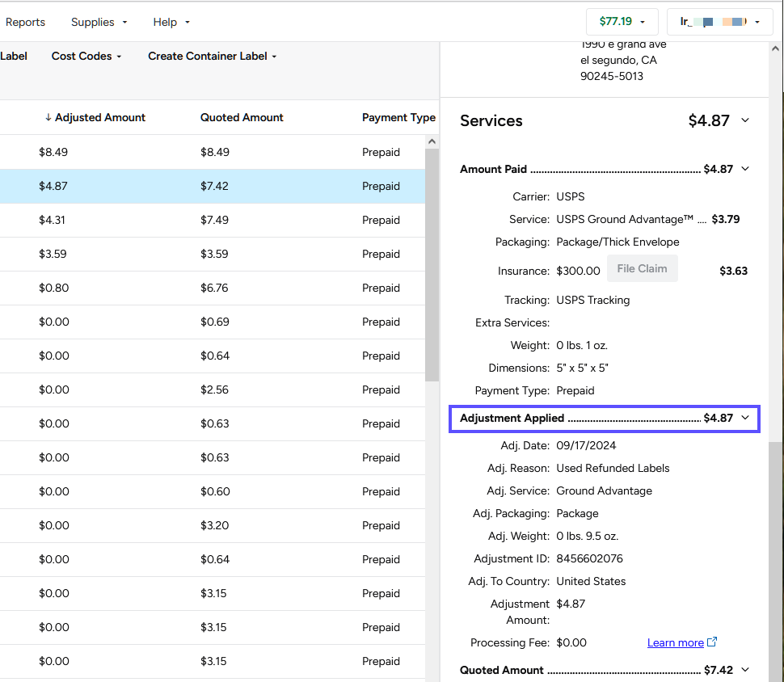The height and width of the screenshot is (682, 784).
Task: Open the Learn more link
Action: pyautogui.click(x=676, y=642)
